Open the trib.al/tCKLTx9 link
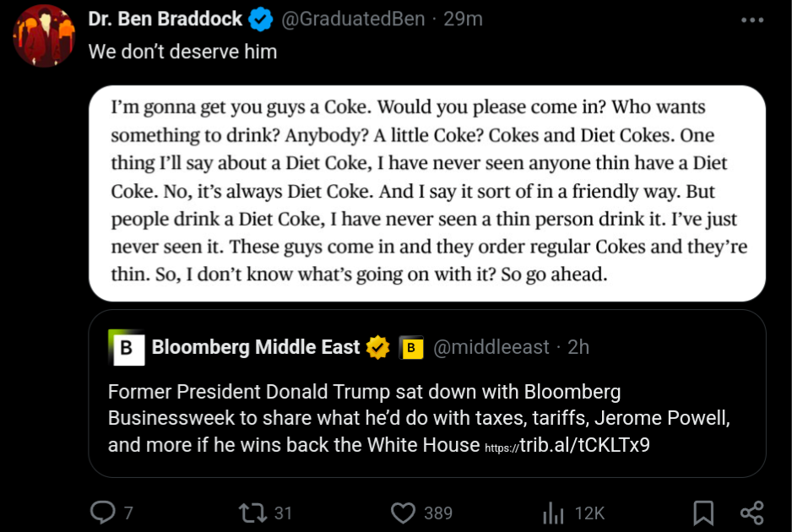792x532 pixels. point(567,445)
